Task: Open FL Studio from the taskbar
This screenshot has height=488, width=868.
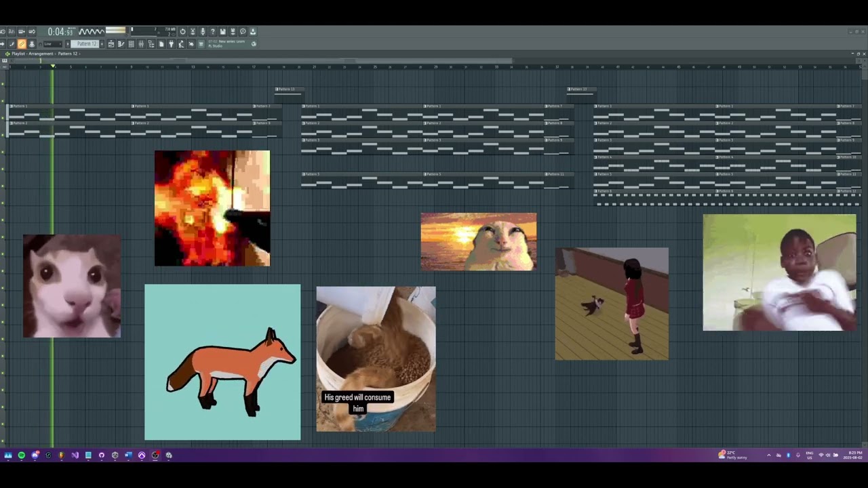Action: pos(62,455)
